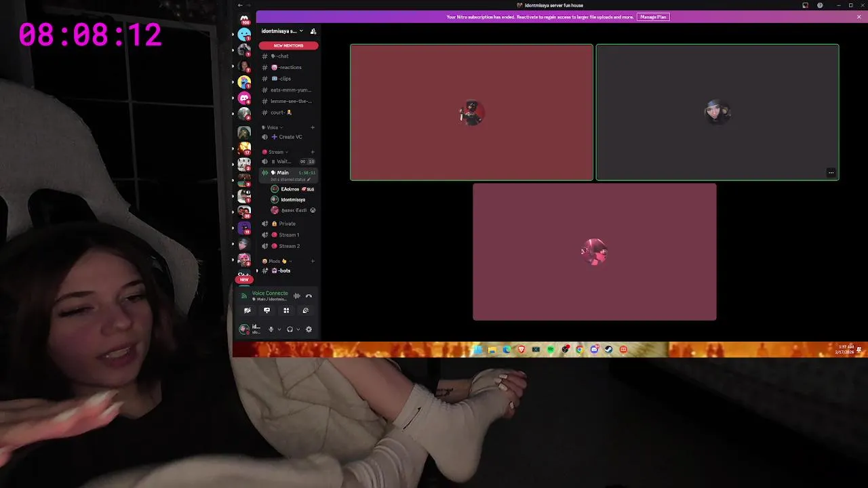Open User Settings gear
The height and width of the screenshot is (488, 868).
point(309,329)
